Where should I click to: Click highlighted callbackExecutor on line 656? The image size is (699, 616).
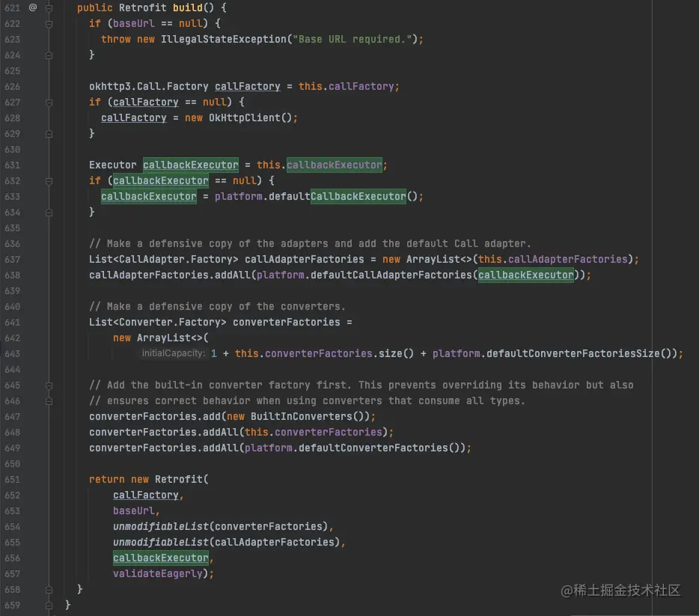point(160,558)
